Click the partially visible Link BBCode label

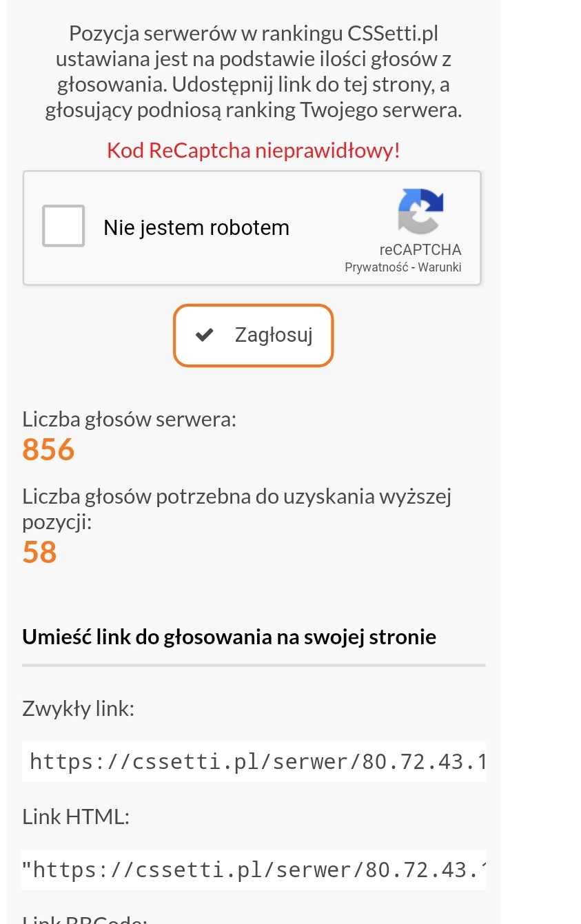tap(85, 919)
